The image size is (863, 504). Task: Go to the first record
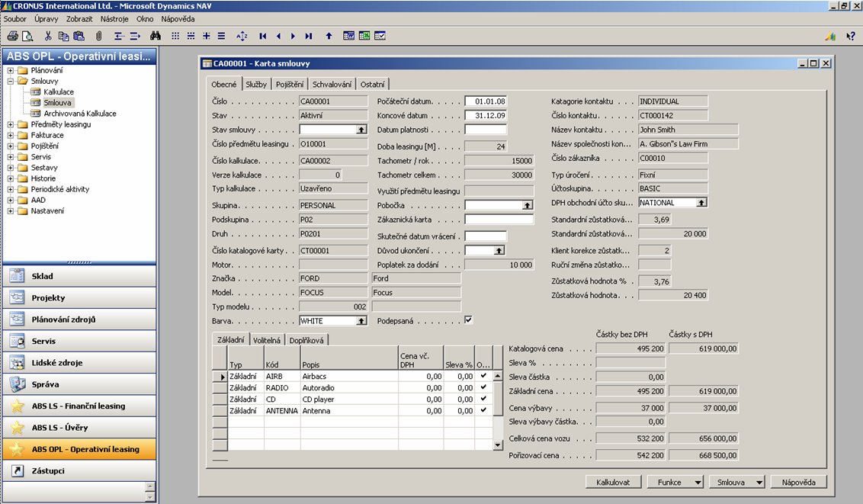point(262,37)
